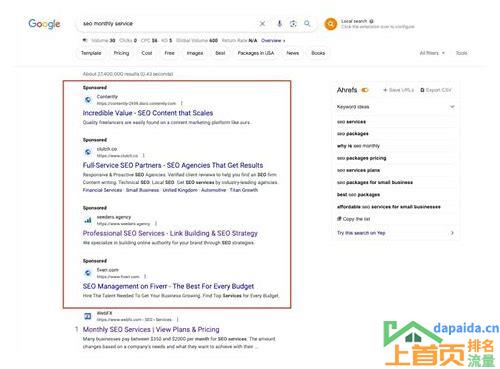Collapse the Keyword ideas section

point(452,107)
